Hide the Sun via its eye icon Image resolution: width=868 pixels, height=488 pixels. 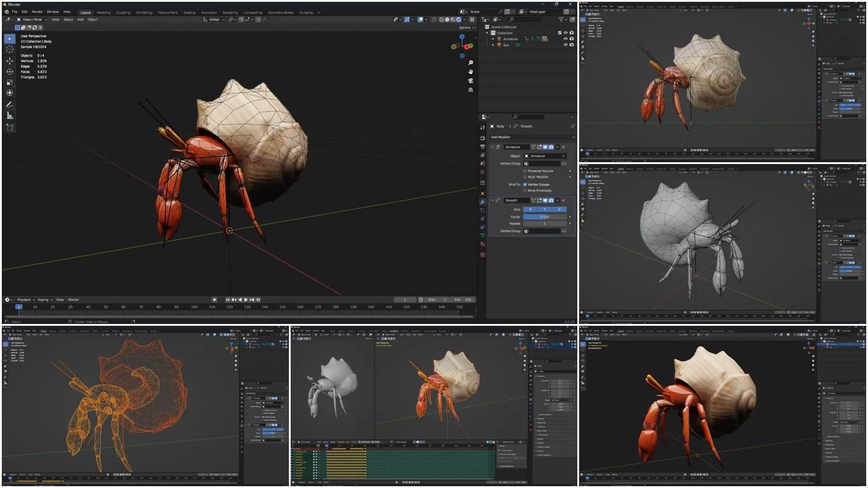[x=565, y=45]
